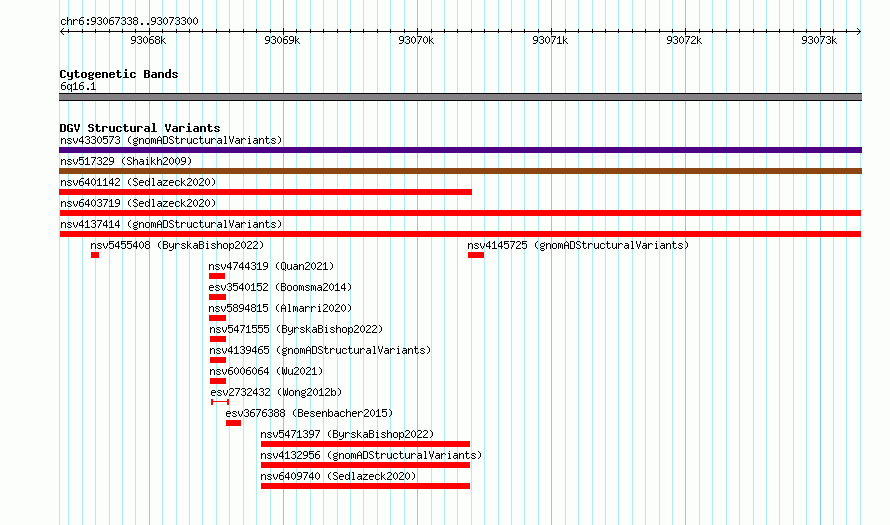Open the nsv5471555 (ByrskaBishop2022) label
The image size is (890, 525).
tap(296, 329)
